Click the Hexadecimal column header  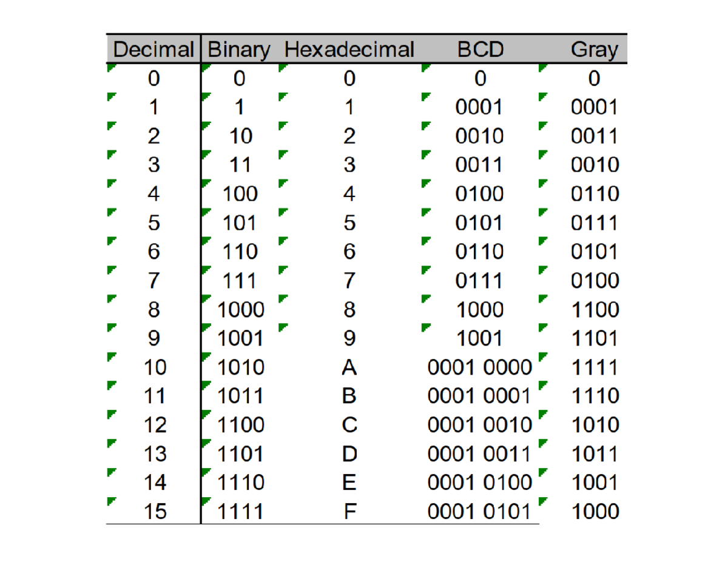tap(348, 49)
